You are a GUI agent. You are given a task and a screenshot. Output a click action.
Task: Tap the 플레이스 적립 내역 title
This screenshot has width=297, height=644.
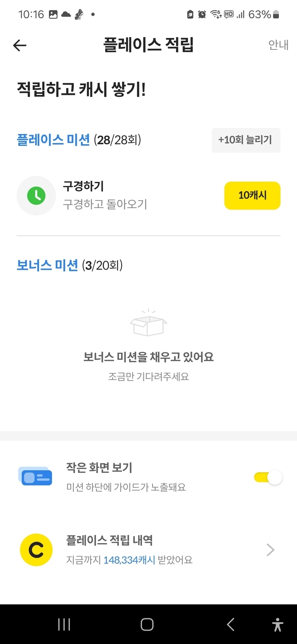pyautogui.click(x=109, y=540)
